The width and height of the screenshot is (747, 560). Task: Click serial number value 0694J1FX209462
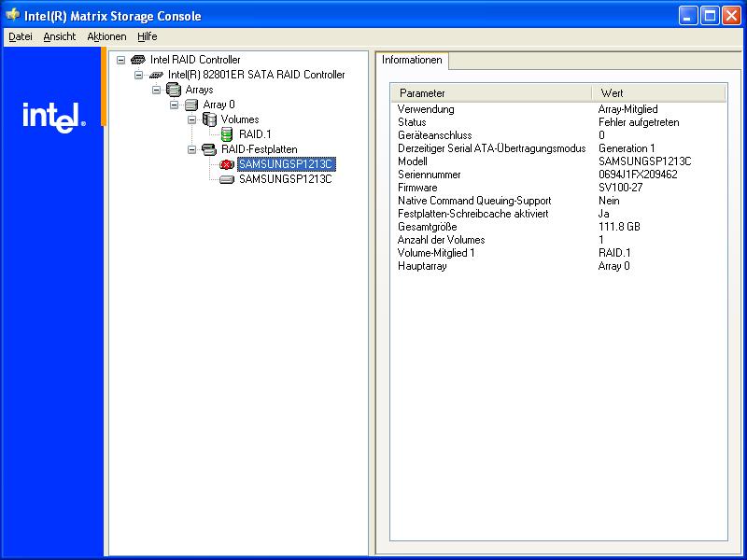click(x=638, y=175)
